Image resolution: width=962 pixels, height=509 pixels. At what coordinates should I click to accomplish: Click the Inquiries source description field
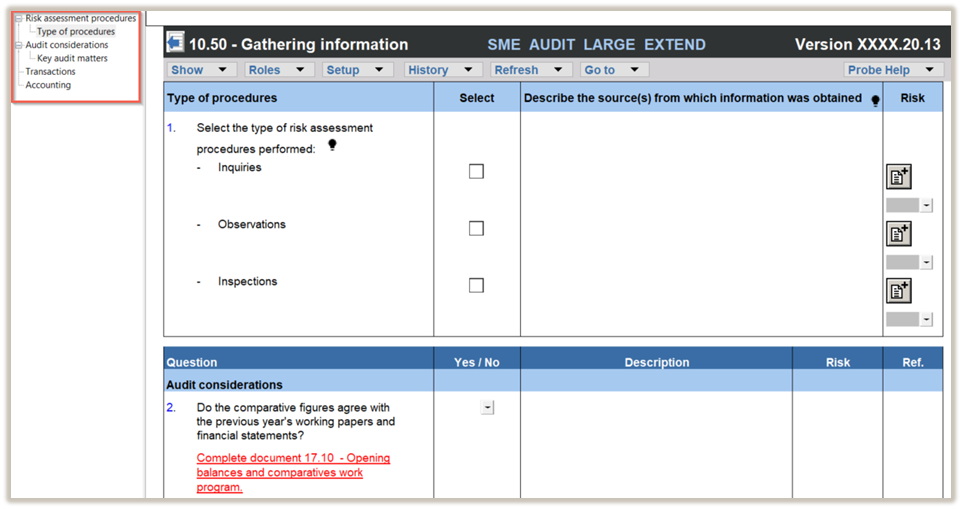pos(700,171)
